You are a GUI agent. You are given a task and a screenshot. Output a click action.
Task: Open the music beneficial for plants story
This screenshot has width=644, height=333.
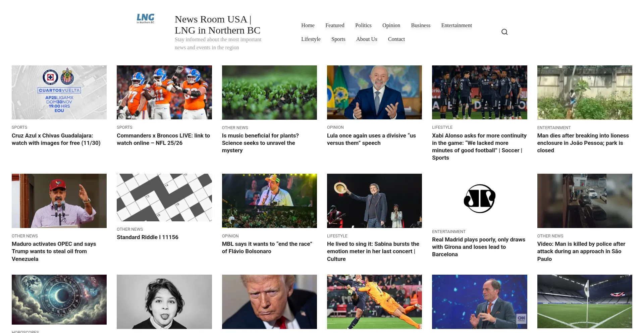click(x=260, y=143)
